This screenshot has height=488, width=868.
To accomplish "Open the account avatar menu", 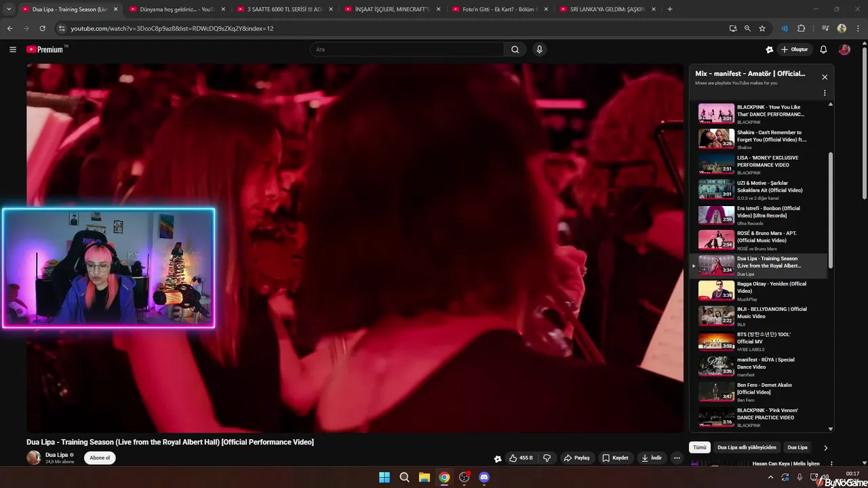I will (x=844, y=49).
